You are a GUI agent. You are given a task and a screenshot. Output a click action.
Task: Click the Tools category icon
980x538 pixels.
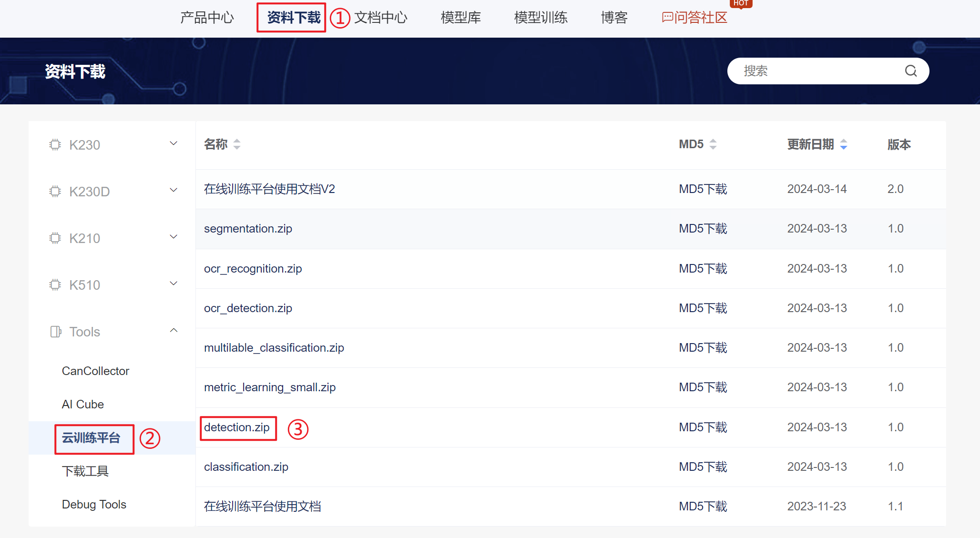tap(55, 331)
